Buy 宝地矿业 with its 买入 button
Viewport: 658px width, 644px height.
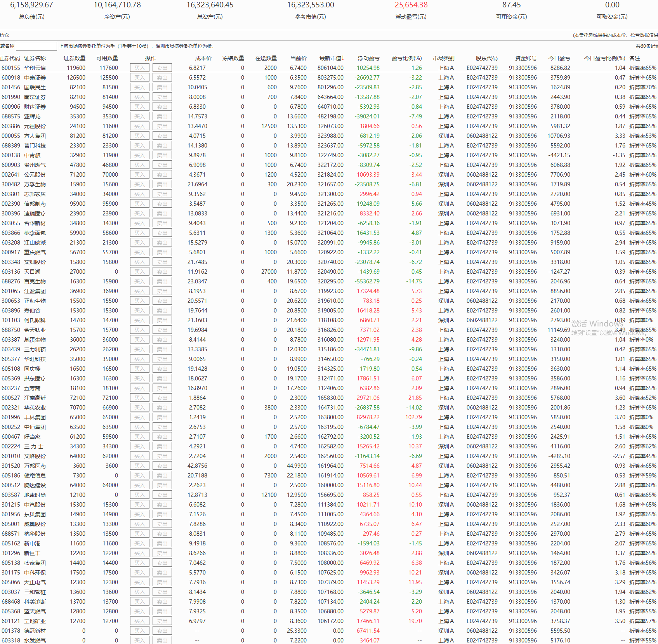(139, 621)
